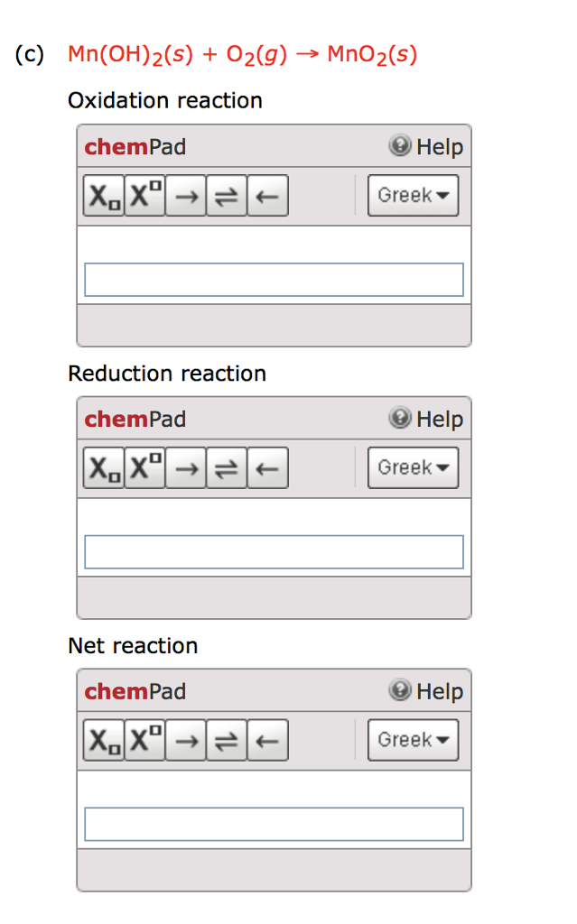The width and height of the screenshot is (577, 924).
Task: Open Help from the Oxidation chemPad header
Action: (425, 146)
